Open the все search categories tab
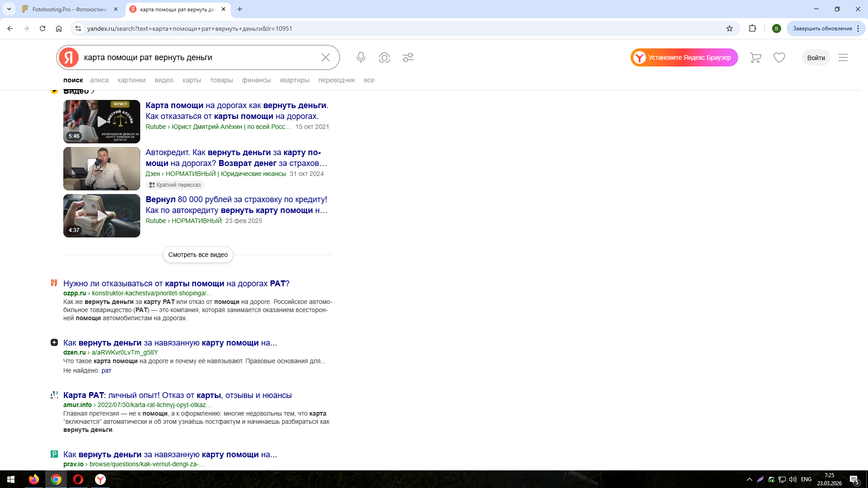 [369, 80]
